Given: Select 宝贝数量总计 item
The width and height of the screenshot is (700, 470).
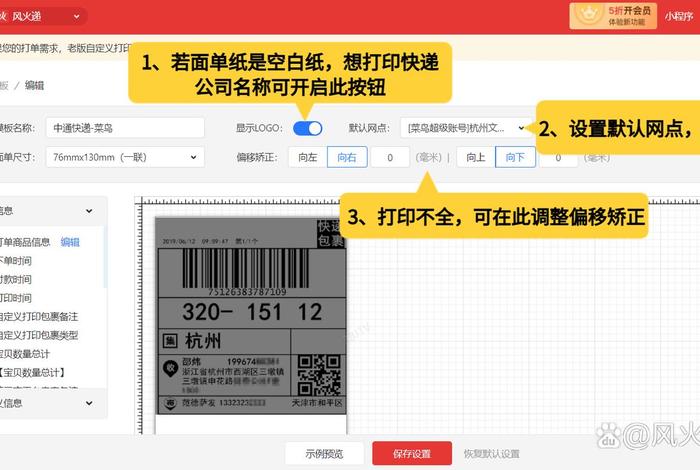Looking at the screenshot, I should pos(25,354).
